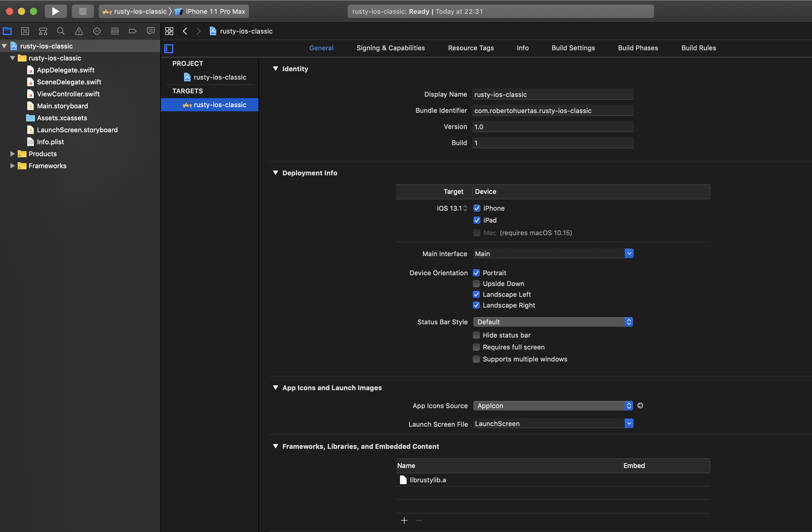
Task: Open the Breakpoint navigator icon
Action: (x=133, y=31)
